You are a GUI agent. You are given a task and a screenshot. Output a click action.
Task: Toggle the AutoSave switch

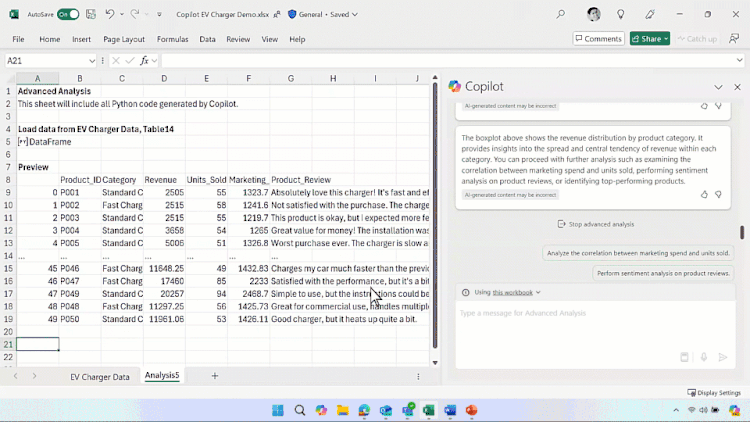point(67,14)
